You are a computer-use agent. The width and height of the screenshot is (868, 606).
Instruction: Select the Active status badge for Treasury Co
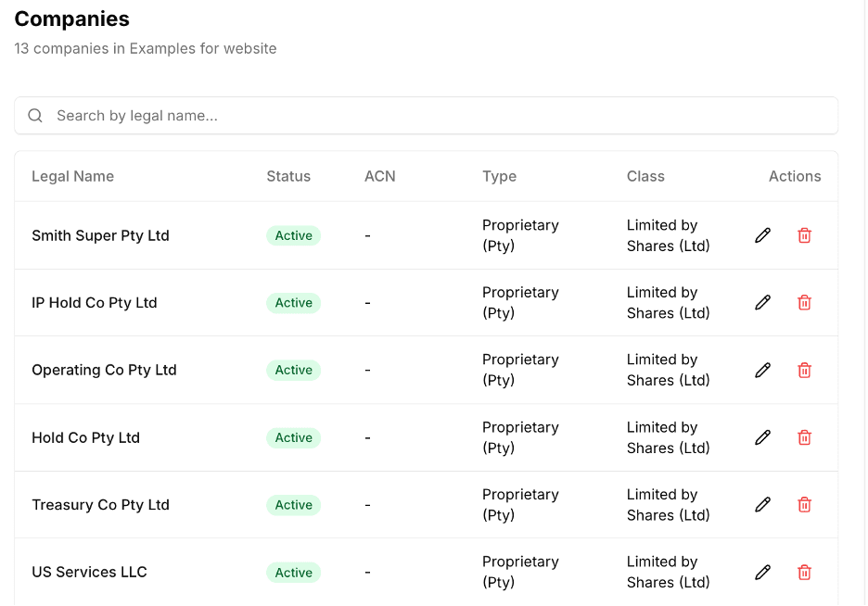293,505
